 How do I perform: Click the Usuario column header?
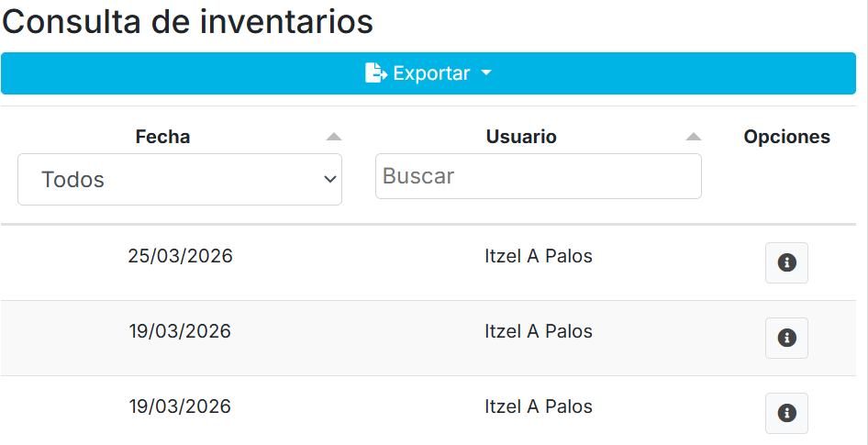521,137
